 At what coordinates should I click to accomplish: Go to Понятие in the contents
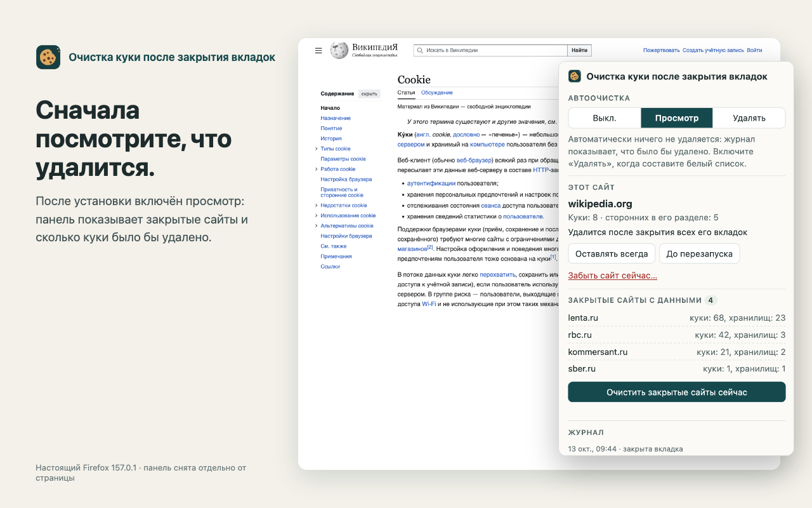(x=331, y=128)
